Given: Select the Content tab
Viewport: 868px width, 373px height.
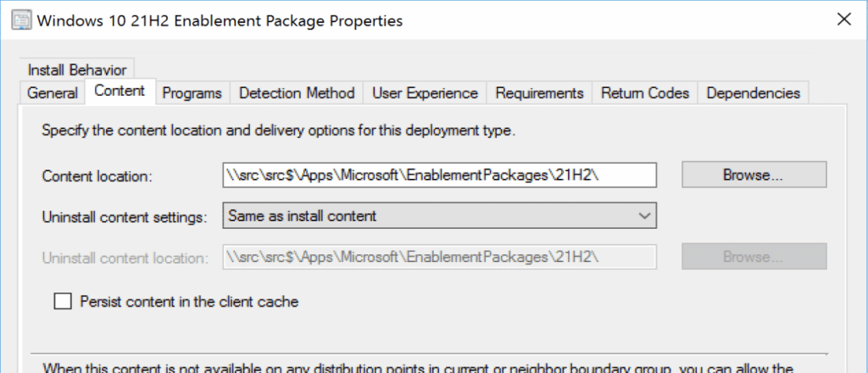Looking at the screenshot, I should pos(120,92).
